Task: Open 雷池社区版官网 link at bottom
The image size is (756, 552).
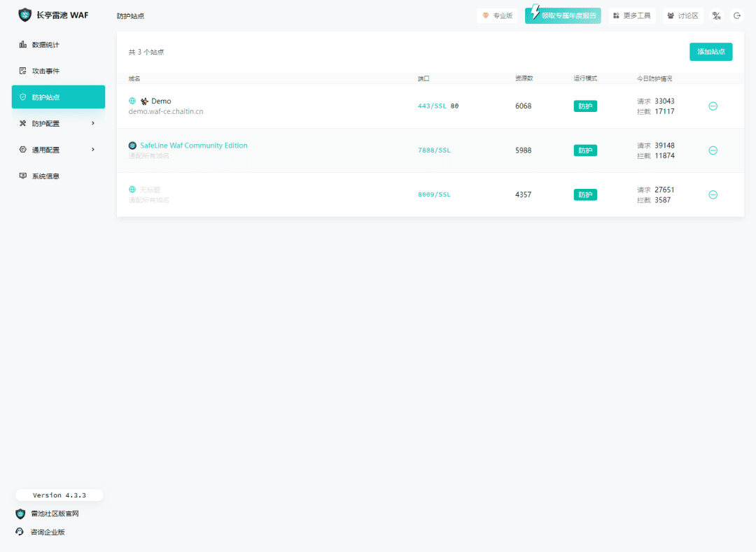Action: (55, 514)
